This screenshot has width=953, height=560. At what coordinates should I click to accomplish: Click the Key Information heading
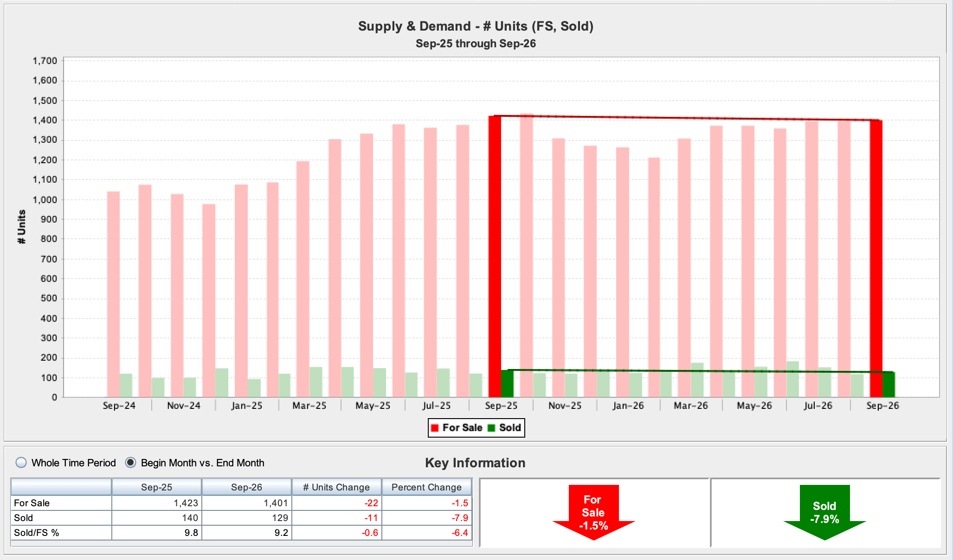tap(475, 463)
